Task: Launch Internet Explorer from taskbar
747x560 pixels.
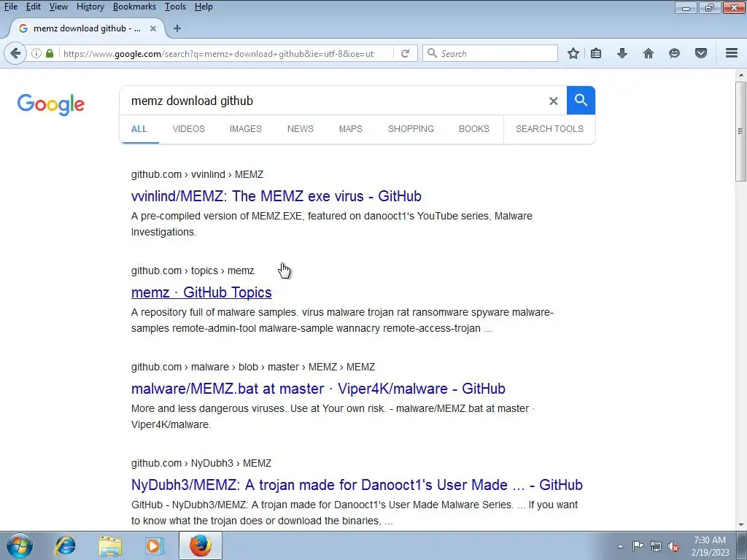Action: tap(65, 545)
